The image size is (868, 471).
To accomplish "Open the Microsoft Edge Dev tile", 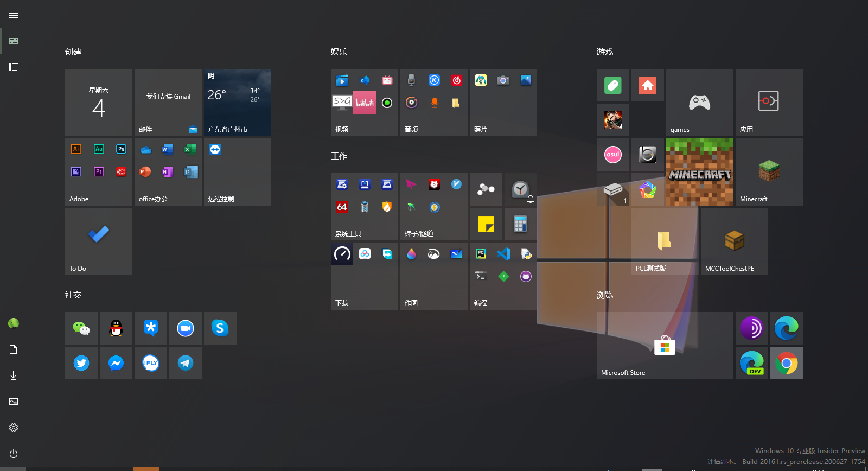I will coord(752,363).
